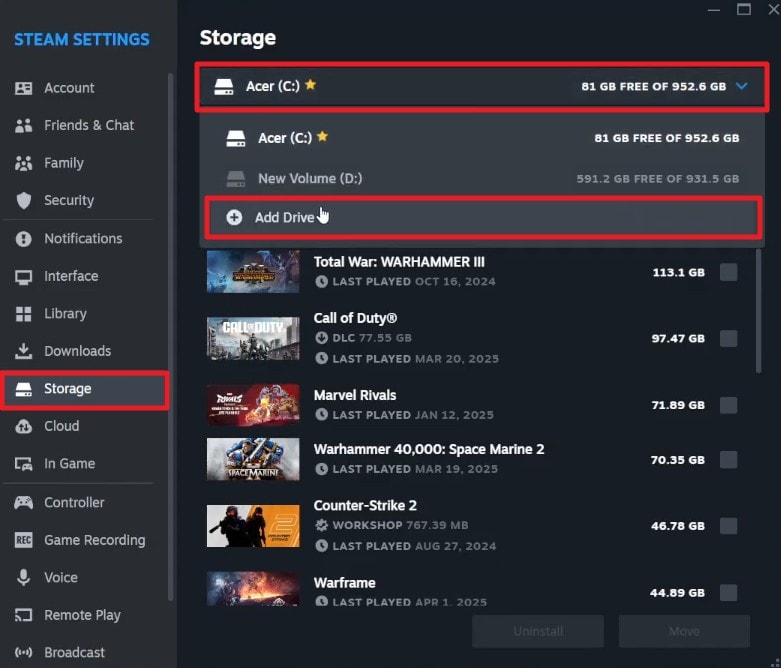Select the Space Marine 2 checkbox
Screen dimensions: 781x668
click(x=729, y=459)
